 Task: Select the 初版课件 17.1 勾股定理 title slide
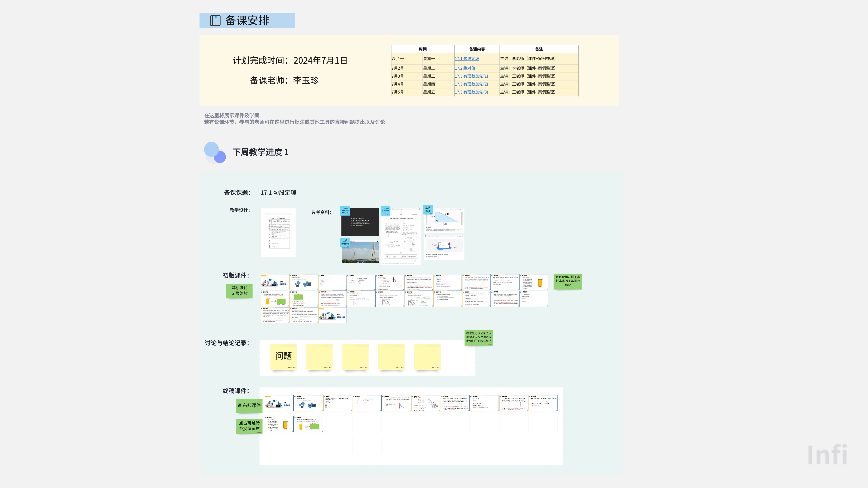275,283
